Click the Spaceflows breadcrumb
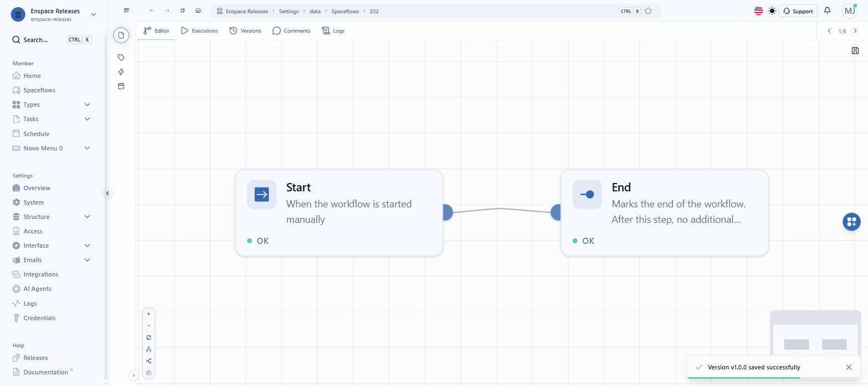The width and height of the screenshot is (868, 386). click(x=345, y=11)
